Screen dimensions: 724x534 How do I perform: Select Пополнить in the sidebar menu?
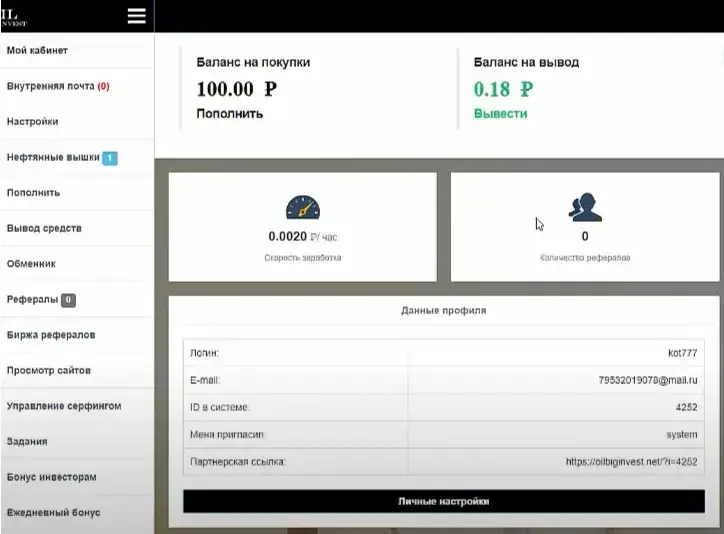(33, 192)
